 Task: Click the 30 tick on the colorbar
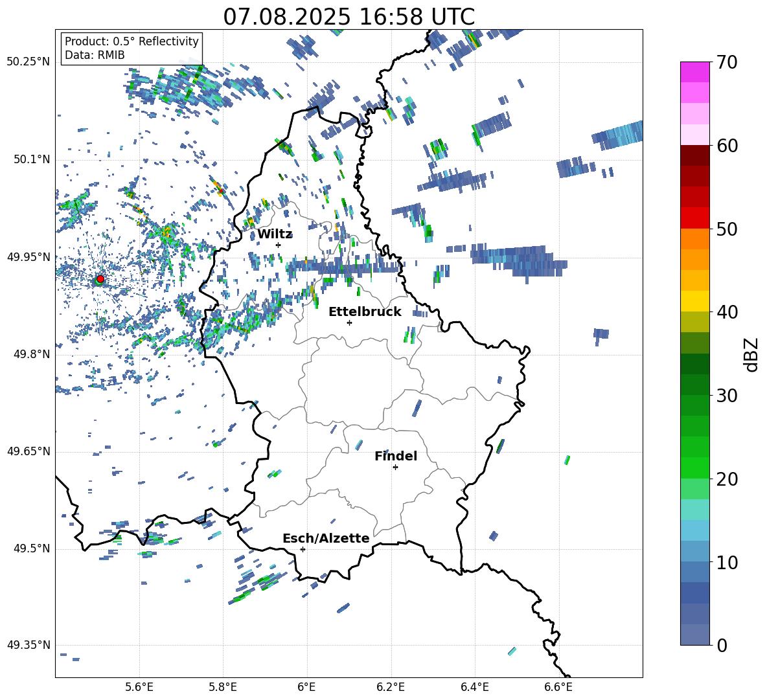coord(727,395)
